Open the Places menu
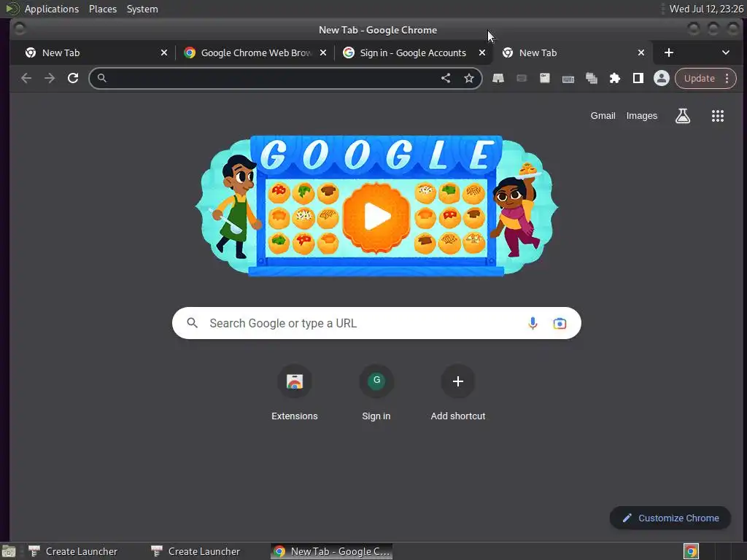The height and width of the screenshot is (560, 747). [103, 9]
